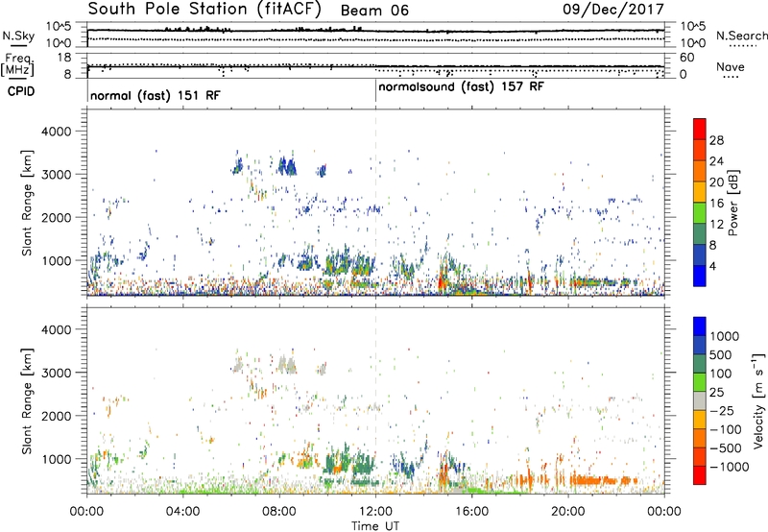
Task: Click the velocity panel 'Slant Range [km]' label
Action: pyautogui.click(x=27, y=401)
